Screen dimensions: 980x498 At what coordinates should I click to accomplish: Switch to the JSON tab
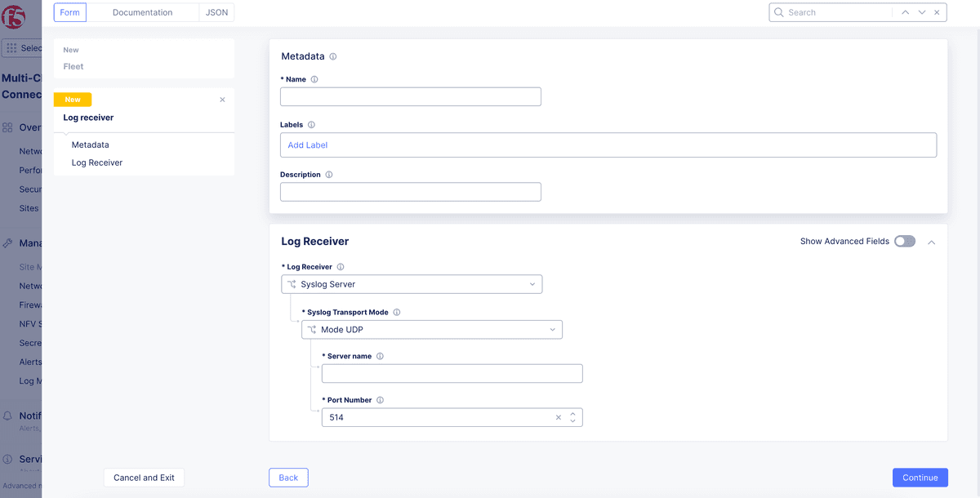(x=216, y=12)
